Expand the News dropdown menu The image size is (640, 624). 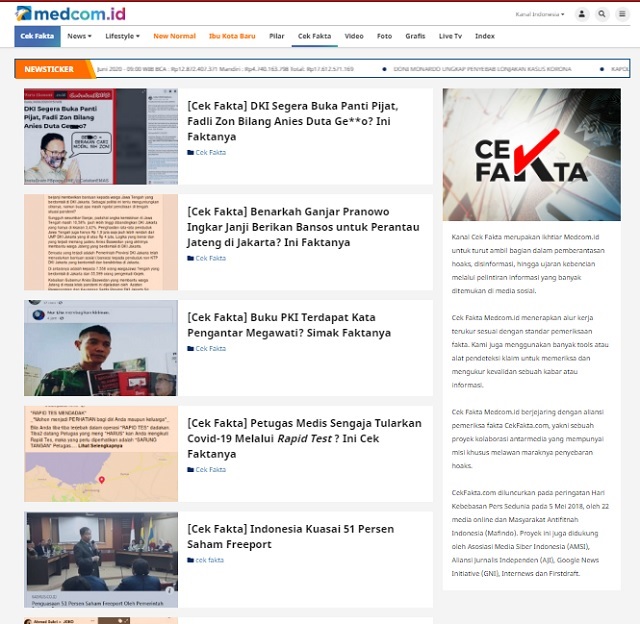79,36
